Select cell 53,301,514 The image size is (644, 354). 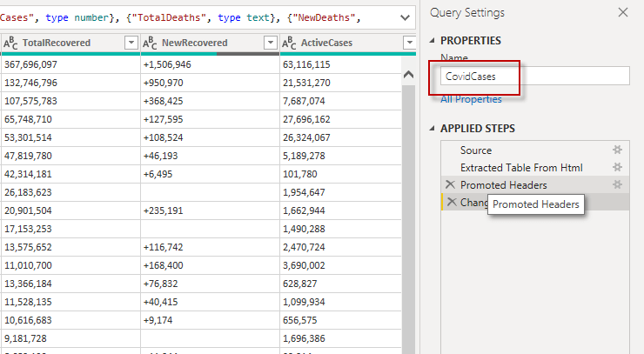pos(70,137)
